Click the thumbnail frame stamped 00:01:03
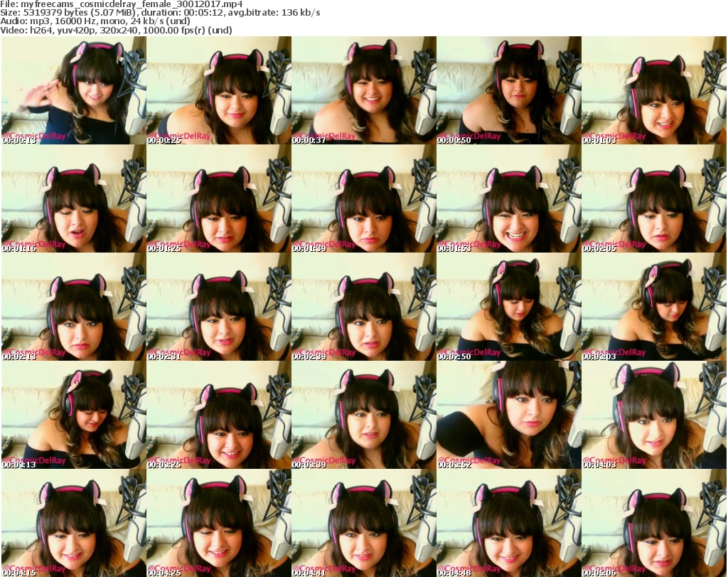This screenshot has width=728, height=577. click(x=654, y=90)
